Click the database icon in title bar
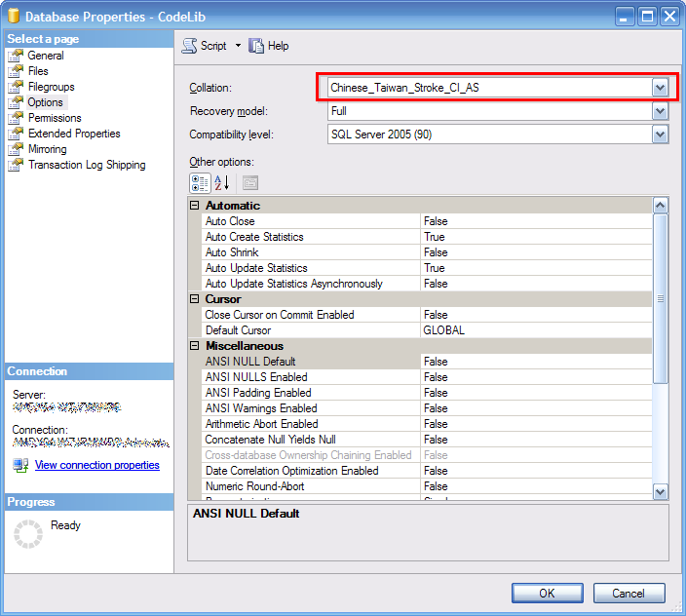Screen dimensions: 686x616 [x=14, y=16]
